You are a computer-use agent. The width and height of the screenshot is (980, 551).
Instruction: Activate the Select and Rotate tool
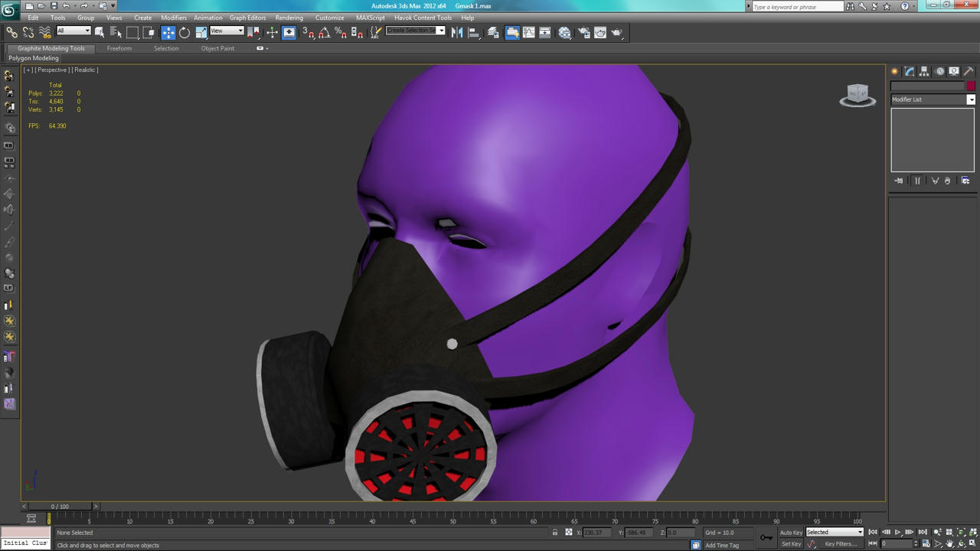click(x=185, y=32)
